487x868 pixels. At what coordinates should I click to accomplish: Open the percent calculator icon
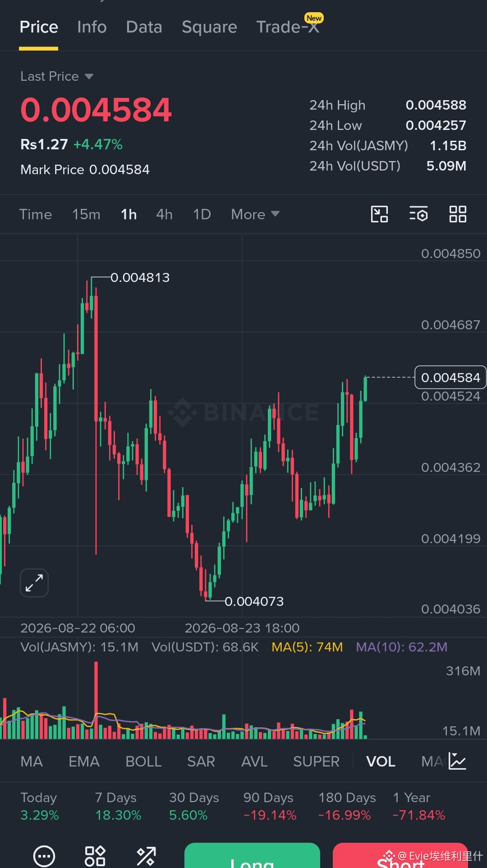click(146, 856)
